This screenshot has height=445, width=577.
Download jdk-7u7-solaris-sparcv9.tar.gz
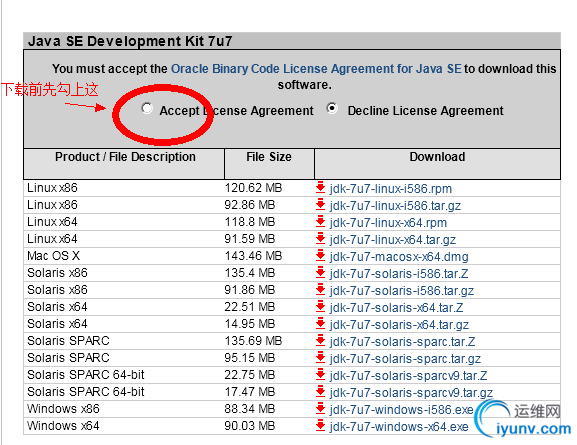coord(411,393)
